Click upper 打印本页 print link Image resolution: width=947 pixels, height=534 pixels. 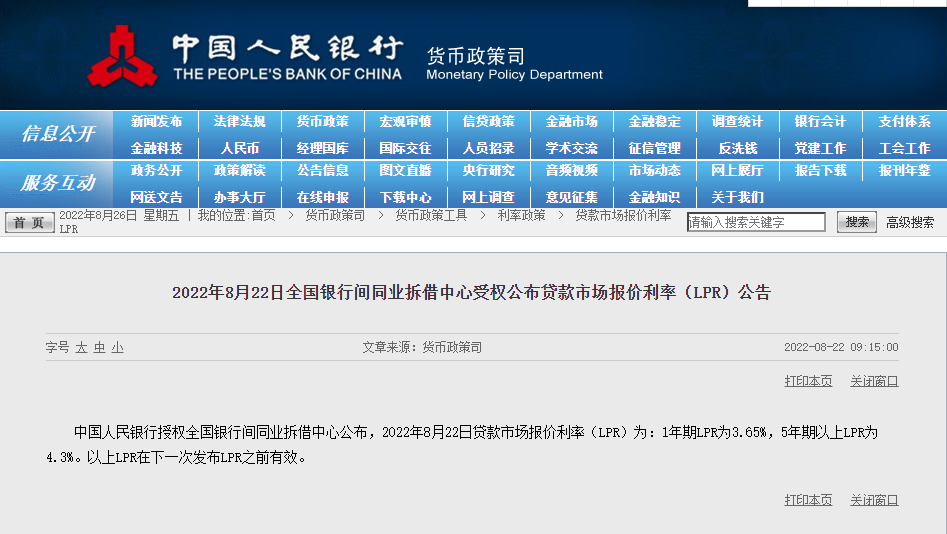(808, 381)
